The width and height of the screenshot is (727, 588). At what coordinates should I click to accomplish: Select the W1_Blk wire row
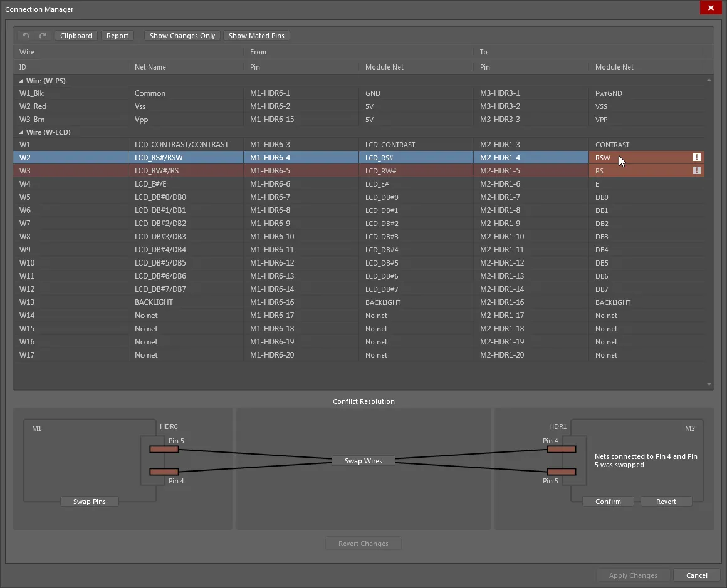click(x=359, y=93)
